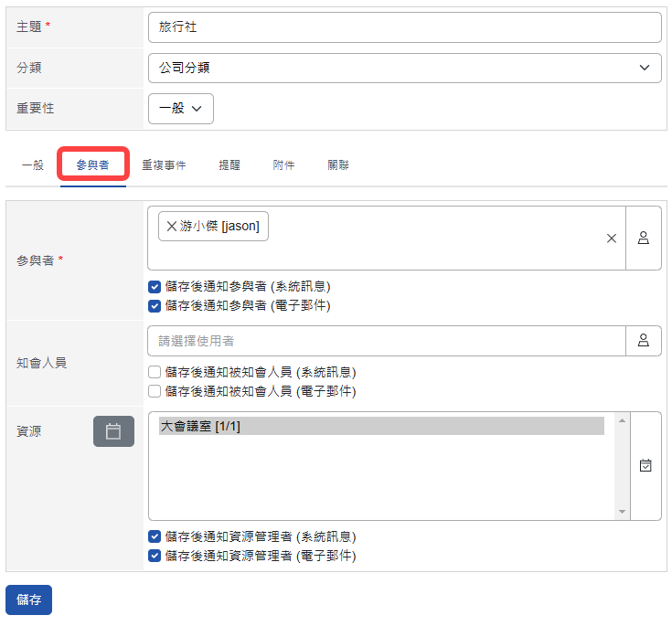Expand the 重要性 dropdown set to 一般
The height and width of the screenshot is (626, 672).
(181, 108)
